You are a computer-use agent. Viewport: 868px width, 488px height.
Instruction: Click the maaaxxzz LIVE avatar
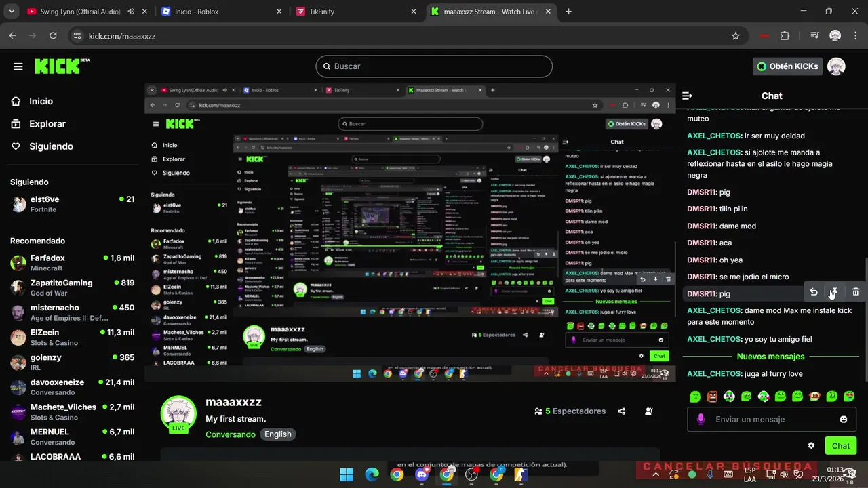tap(178, 413)
